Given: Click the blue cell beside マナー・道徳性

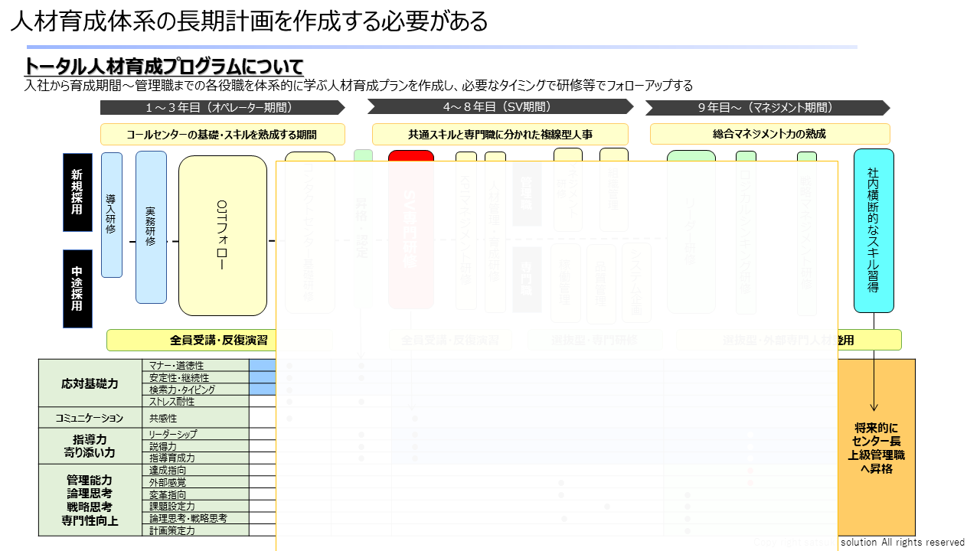Looking at the screenshot, I should pyautogui.click(x=262, y=365).
